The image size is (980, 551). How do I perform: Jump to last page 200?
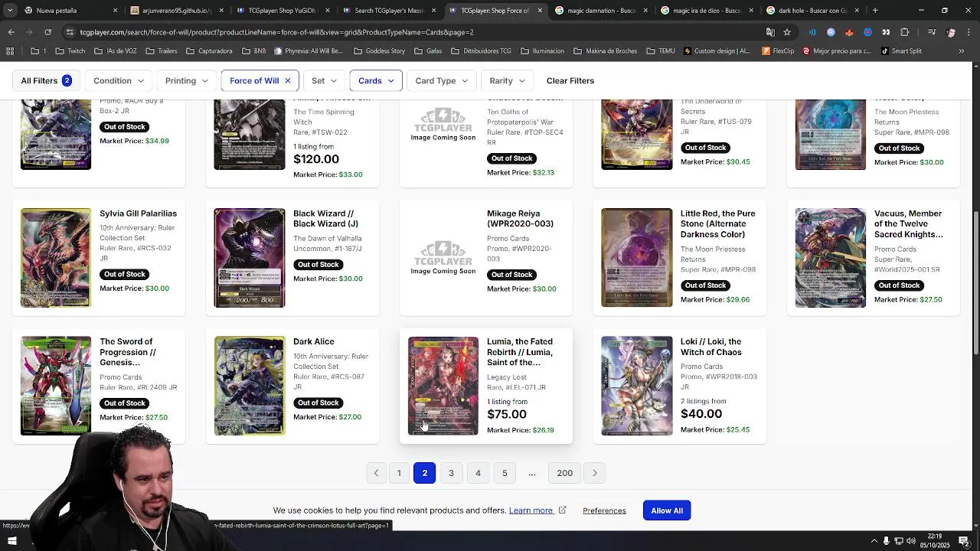click(x=565, y=473)
